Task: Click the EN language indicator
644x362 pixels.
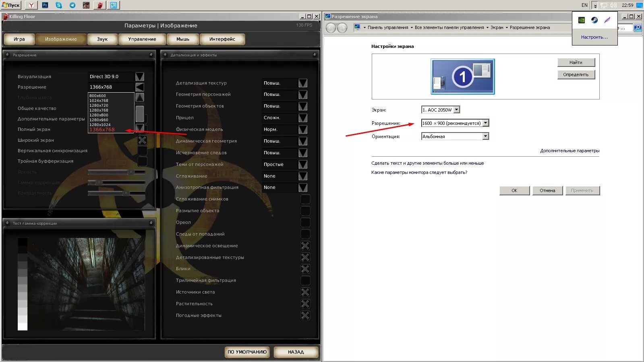Action: pyautogui.click(x=584, y=5)
